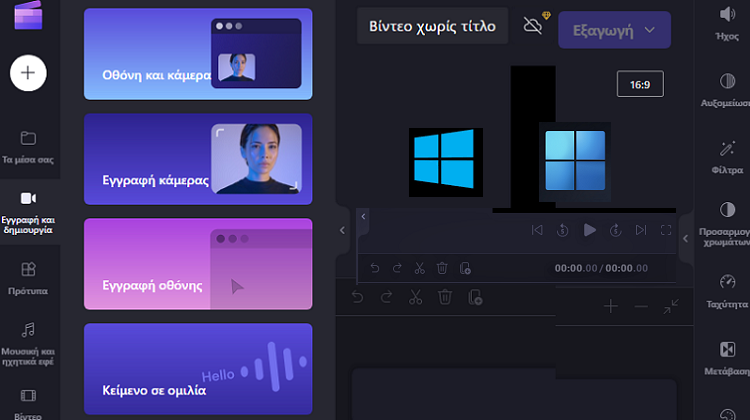Rewind five seconds

click(x=562, y=230)
